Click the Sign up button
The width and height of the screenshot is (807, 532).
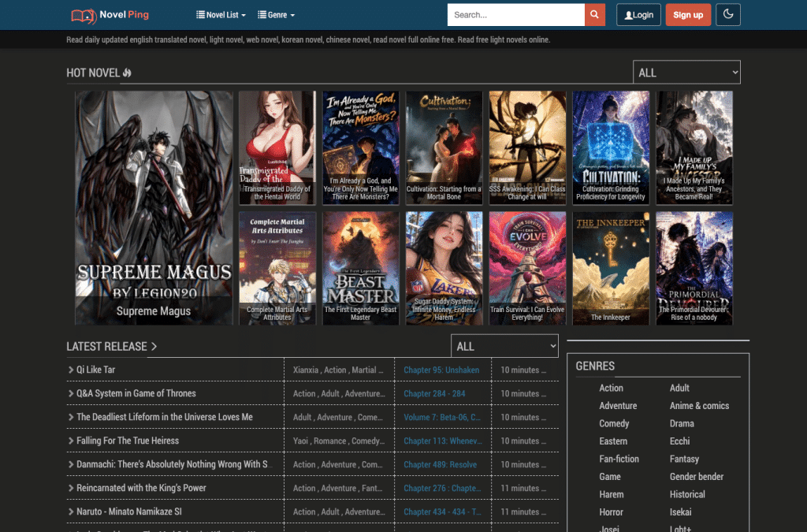point(688,15)
